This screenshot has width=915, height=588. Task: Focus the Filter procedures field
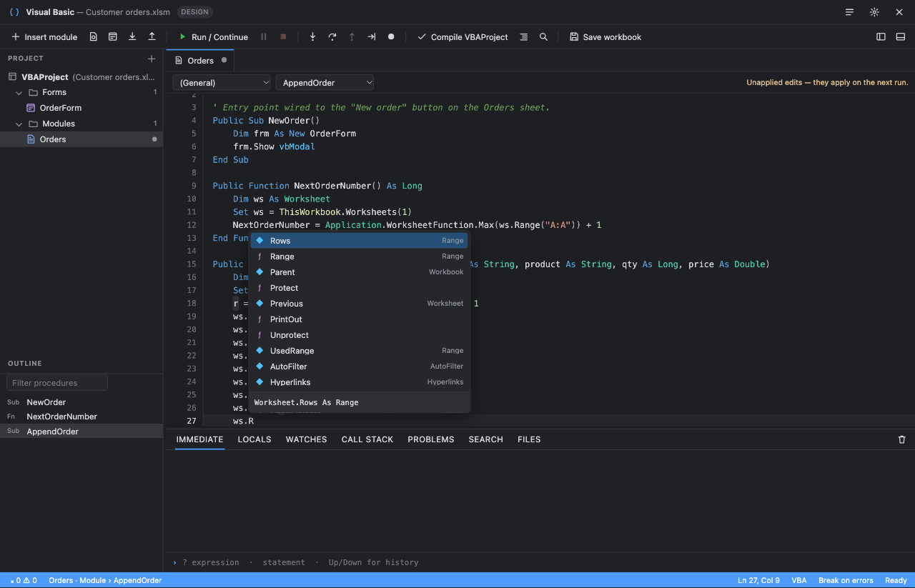(x=57, y=383)
